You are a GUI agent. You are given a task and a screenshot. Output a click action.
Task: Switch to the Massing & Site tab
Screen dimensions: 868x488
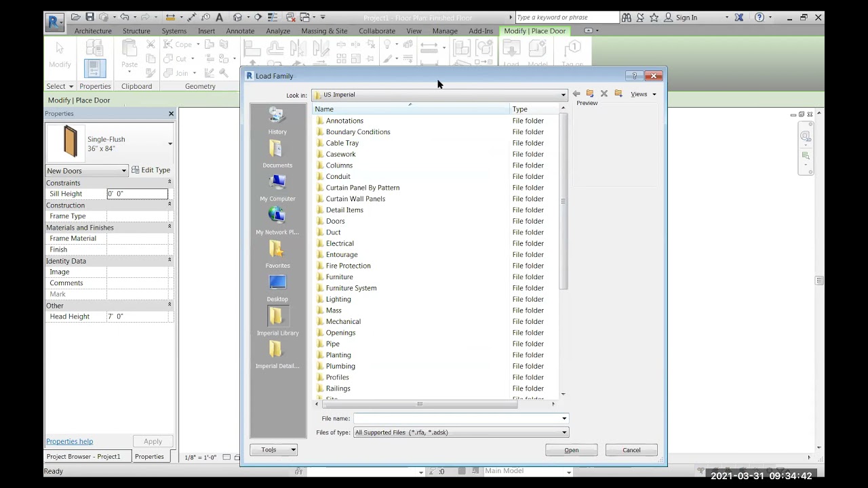(x=324, y=31)
